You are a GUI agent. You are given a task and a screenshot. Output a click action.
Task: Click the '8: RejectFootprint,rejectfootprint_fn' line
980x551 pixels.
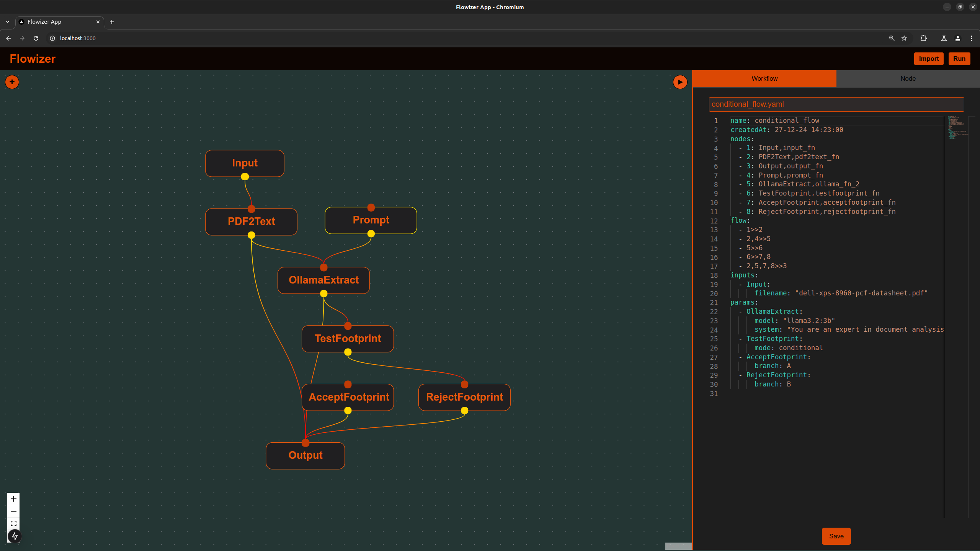[817, 212]
